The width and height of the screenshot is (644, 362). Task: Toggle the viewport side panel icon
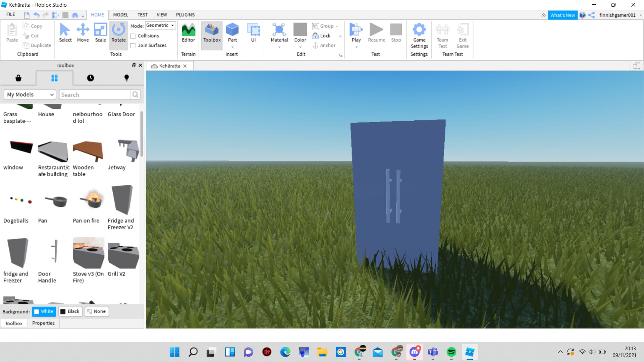coord(637,66)
